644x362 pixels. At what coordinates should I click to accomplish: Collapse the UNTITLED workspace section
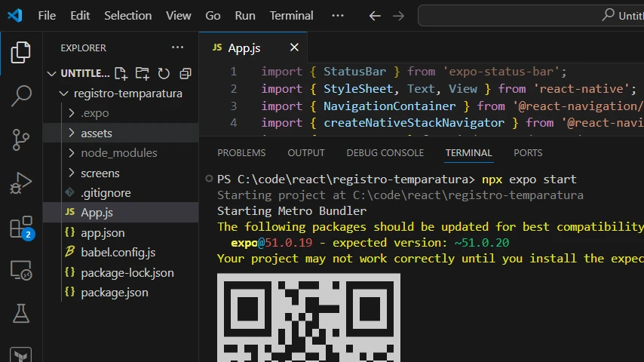(x=52, y=74)
